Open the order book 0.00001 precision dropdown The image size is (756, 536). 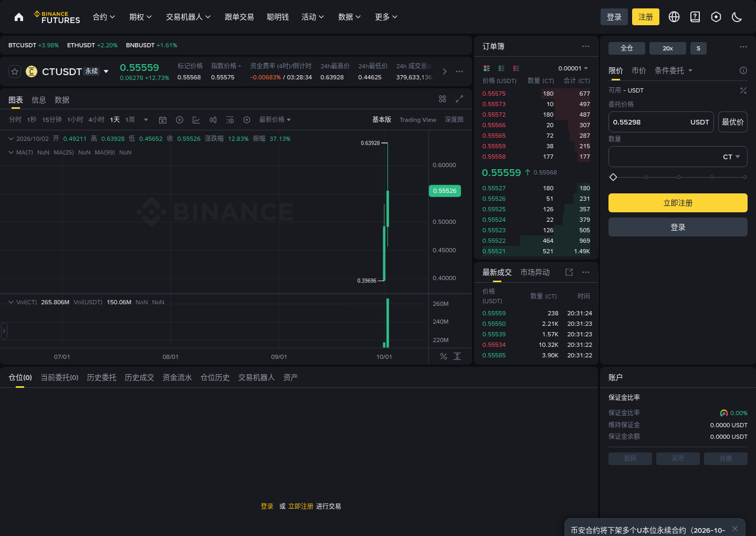573,68
